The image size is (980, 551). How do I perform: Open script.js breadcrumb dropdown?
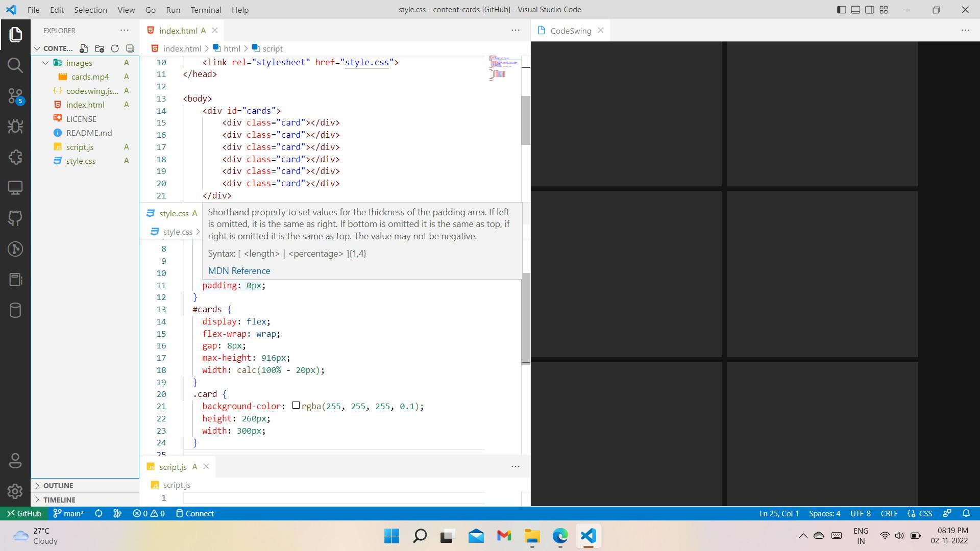(171, 485)
